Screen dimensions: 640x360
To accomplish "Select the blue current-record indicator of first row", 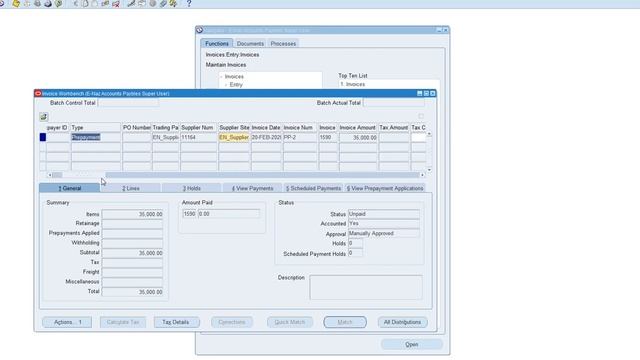I will 43,137.
